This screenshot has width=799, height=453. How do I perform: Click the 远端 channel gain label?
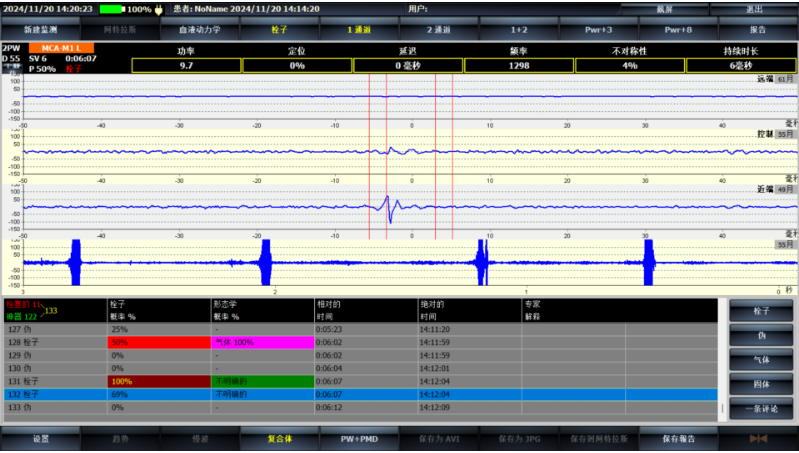tap(785, 79)
